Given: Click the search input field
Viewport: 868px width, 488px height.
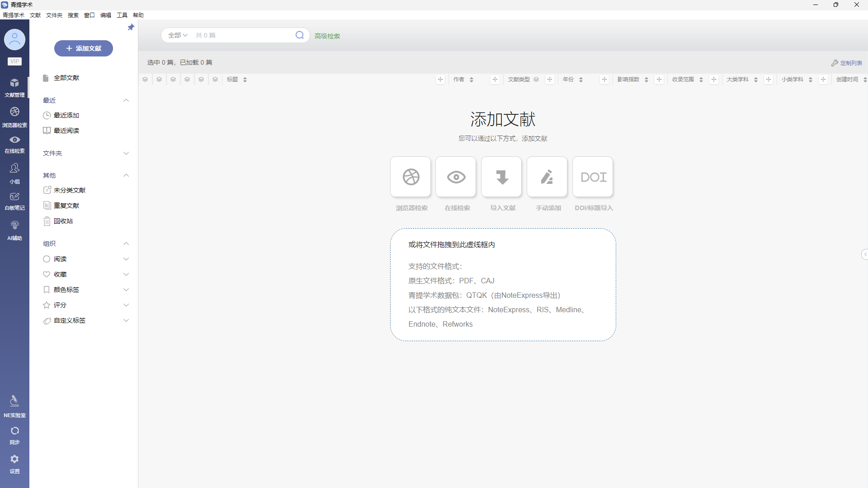Looking at the screenshot, I should click(244, 35).
